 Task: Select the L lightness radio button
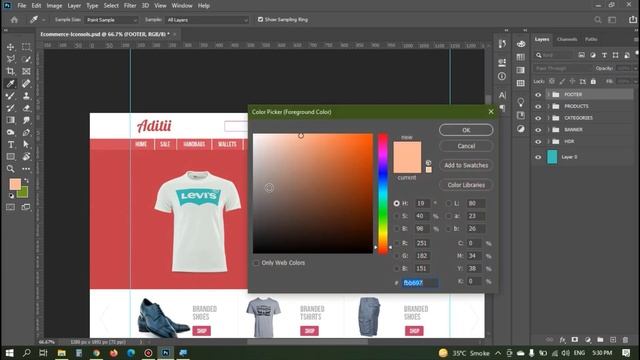(x=449, y=203)
